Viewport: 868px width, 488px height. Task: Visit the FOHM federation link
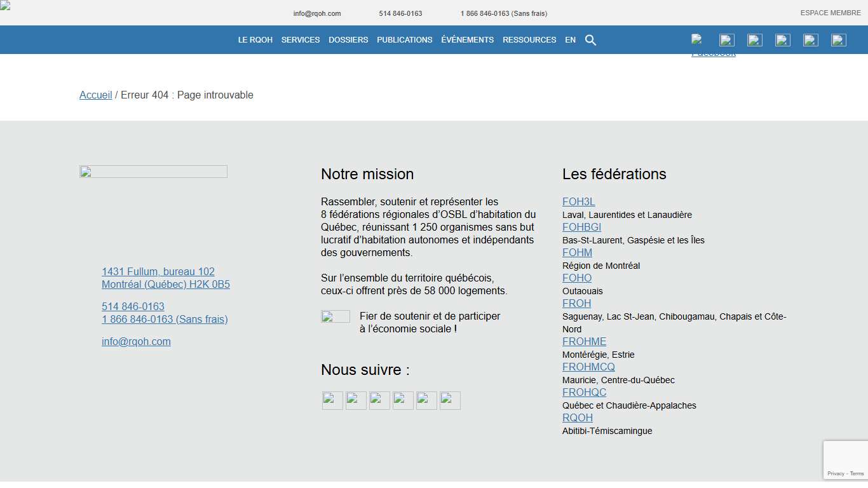coord(576,252)
